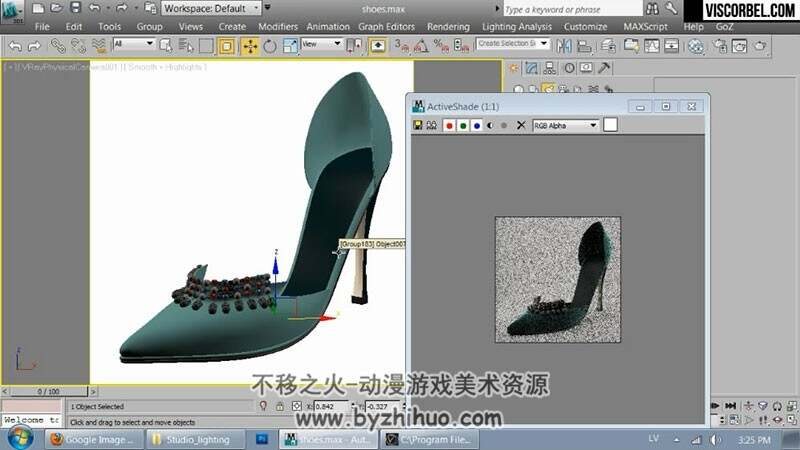Open the Create Selection Set dropdown
The image size is (800, 450).
pos(513,44)
